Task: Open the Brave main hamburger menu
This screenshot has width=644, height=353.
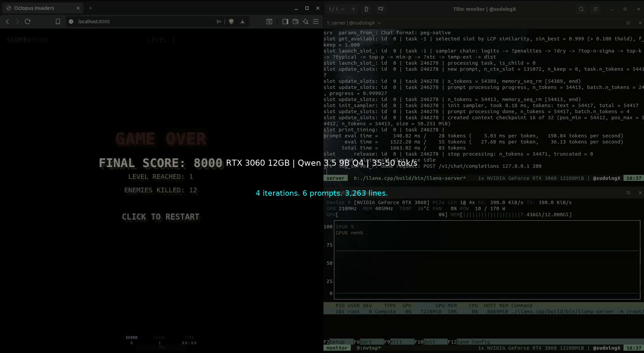Action: [x=316, y=22]
